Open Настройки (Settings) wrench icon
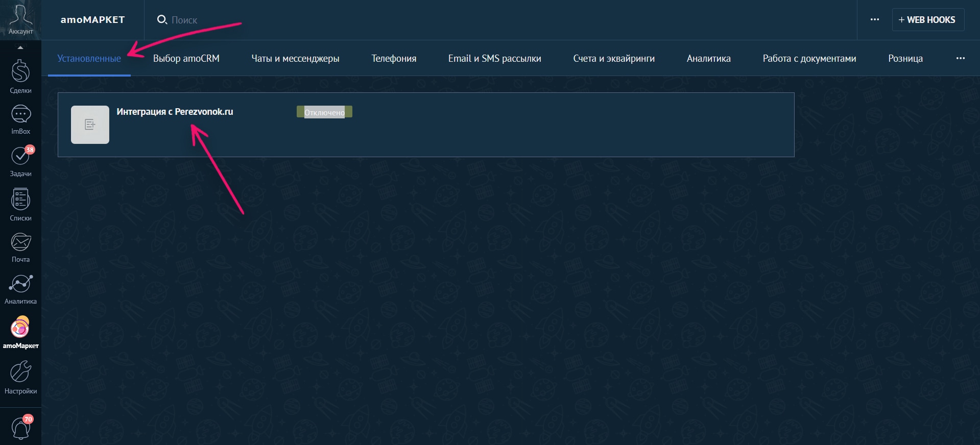Viewport: 980px width, 445px height. click(x=20, y=377)
